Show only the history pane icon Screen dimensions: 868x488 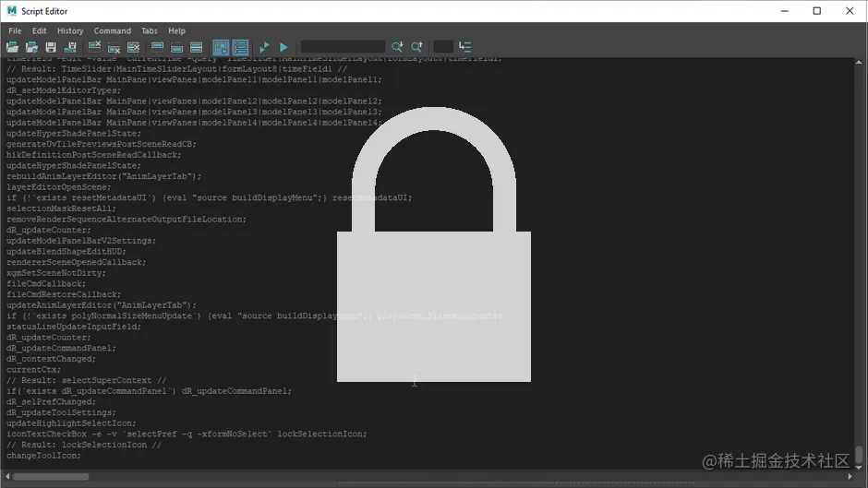click(157, 47)
